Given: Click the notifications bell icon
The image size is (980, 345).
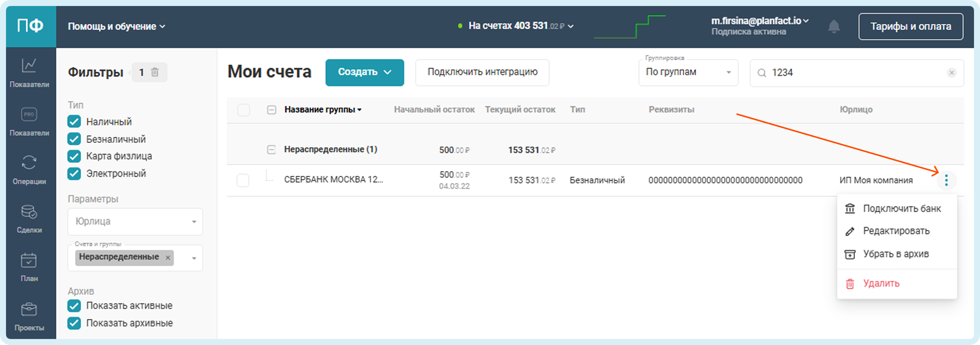Looking at the screenshot, I should [x=834, y=26].
